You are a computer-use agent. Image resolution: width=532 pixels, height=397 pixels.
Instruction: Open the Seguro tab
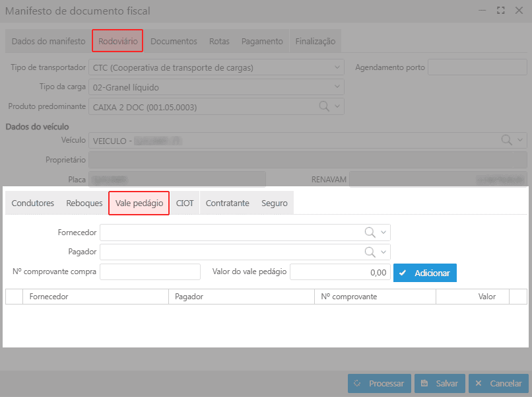click(275, 203)
